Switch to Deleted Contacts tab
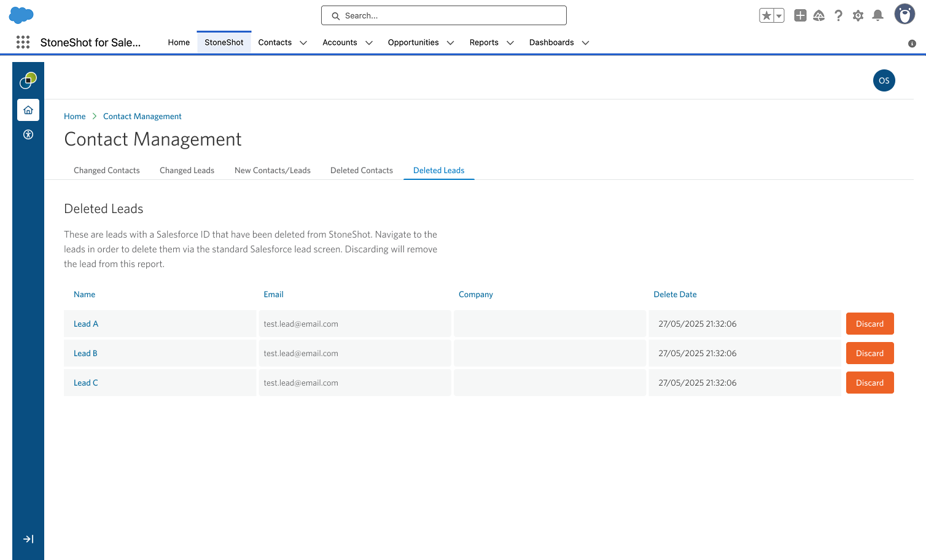Image resolution: width=926 pixels, height=560 pixels. coord(362,170)
